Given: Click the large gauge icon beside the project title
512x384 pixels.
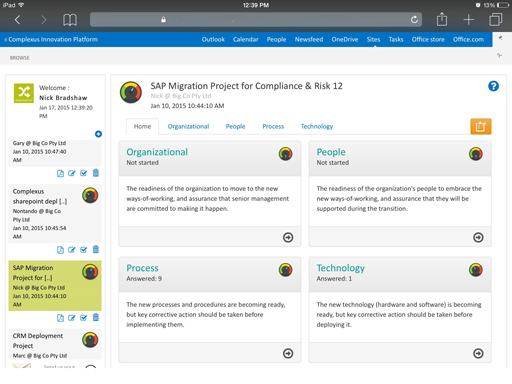Looking at the screenshot, I should (131, 92).
